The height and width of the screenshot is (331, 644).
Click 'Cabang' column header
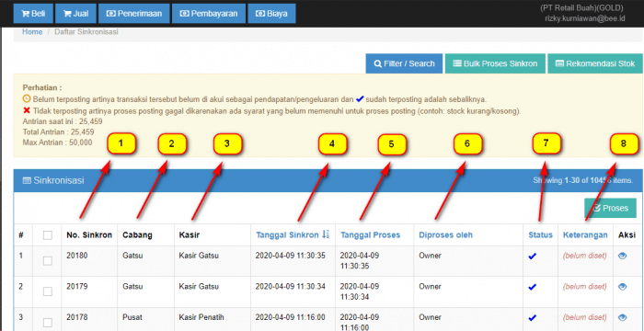pos(138,234)
